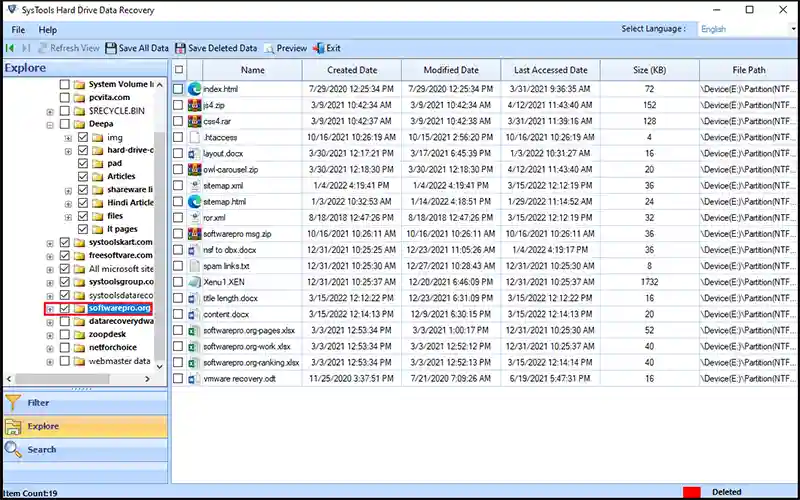Screen dimensions: 800x500
Task: Sort by the Created Date column header
Action: click(x=352, y=70)
